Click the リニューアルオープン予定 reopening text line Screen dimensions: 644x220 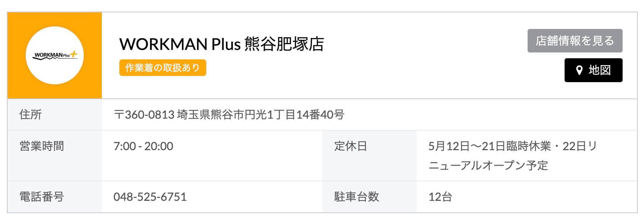(488, 165)
